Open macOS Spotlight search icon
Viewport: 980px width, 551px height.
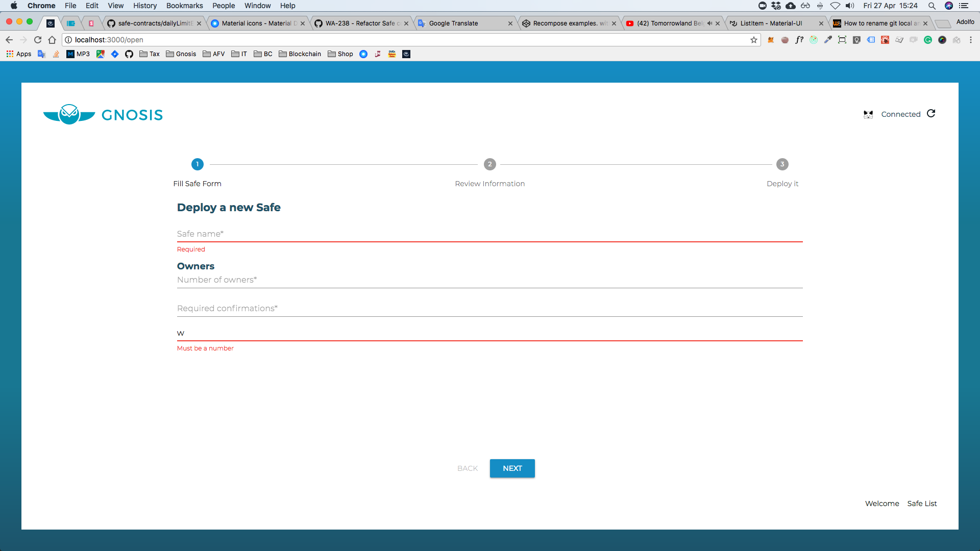[x=932, y=6]
